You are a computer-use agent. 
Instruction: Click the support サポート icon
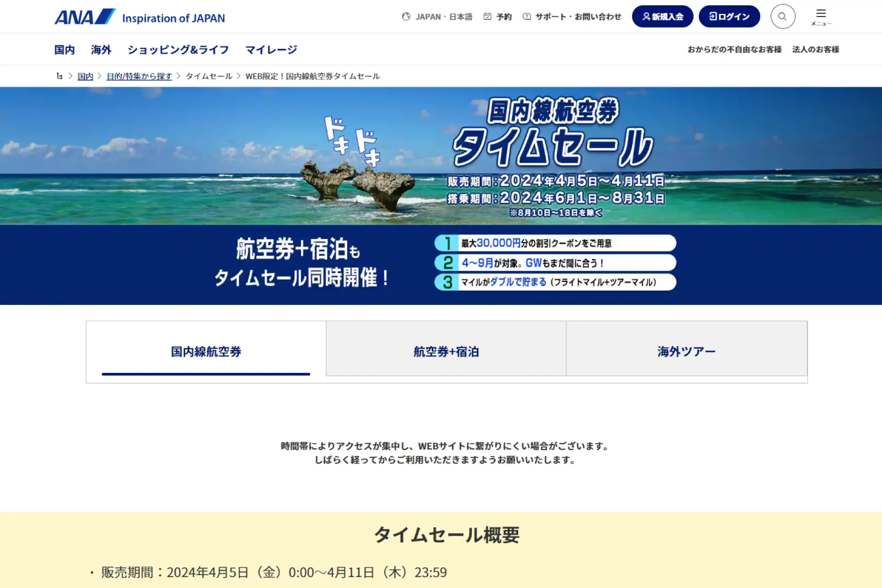point(525,16)
